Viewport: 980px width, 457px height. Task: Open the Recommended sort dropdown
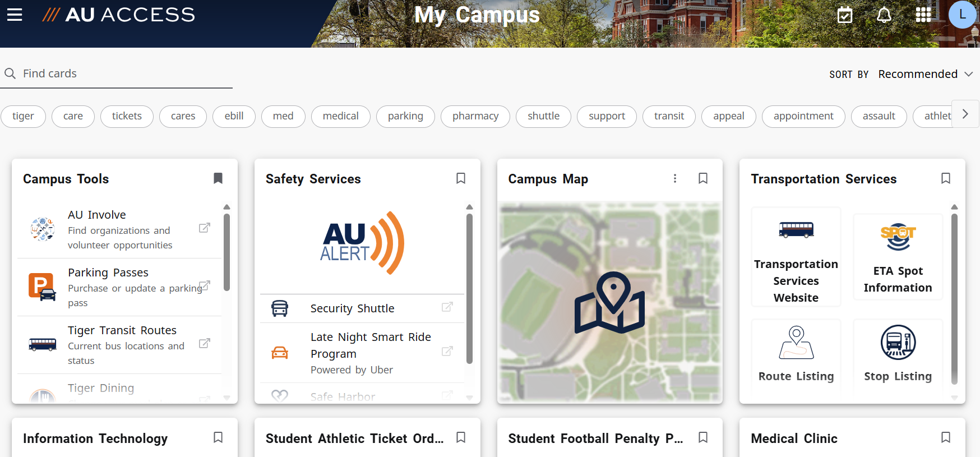925,73
